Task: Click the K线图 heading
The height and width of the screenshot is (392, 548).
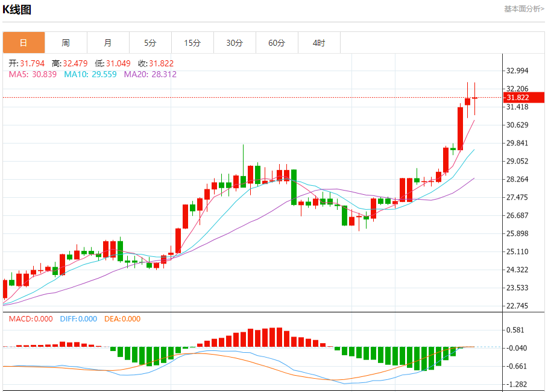Action: click(x=17, y=10)
